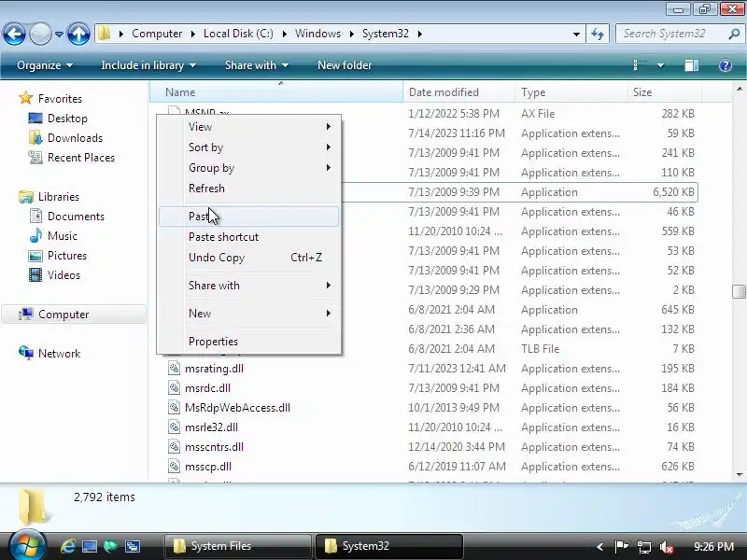747x560 pixels.
Task: Click the muted volume tray icon
Action: point(667,547)
